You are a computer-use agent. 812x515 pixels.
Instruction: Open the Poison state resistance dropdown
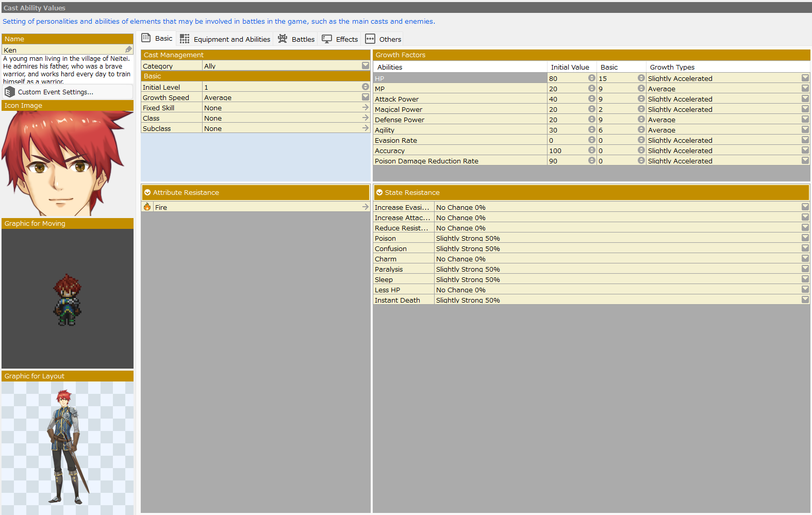[x=805, y=238]
